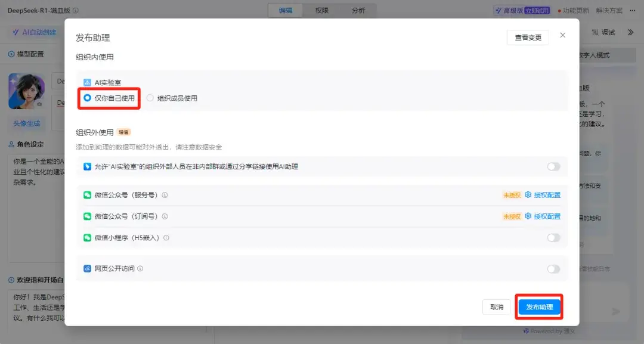
Task: Expand the 模型配置 section
Action: (x=26, y=54)
